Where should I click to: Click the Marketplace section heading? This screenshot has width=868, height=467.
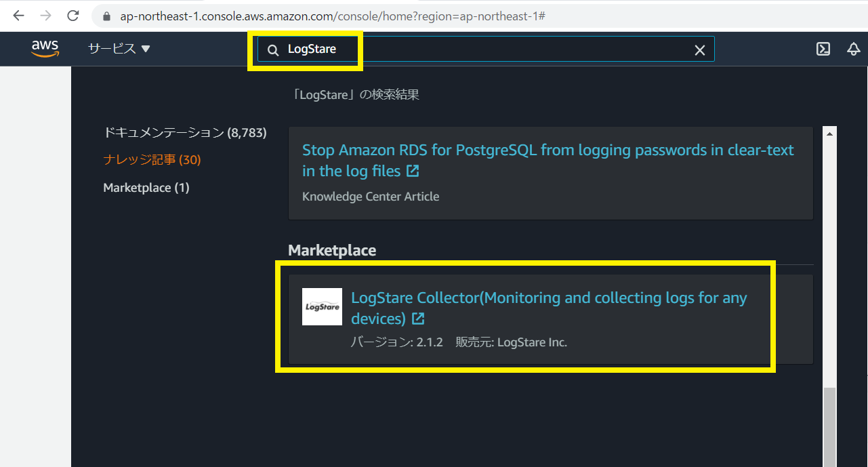[x=332, y=250]
